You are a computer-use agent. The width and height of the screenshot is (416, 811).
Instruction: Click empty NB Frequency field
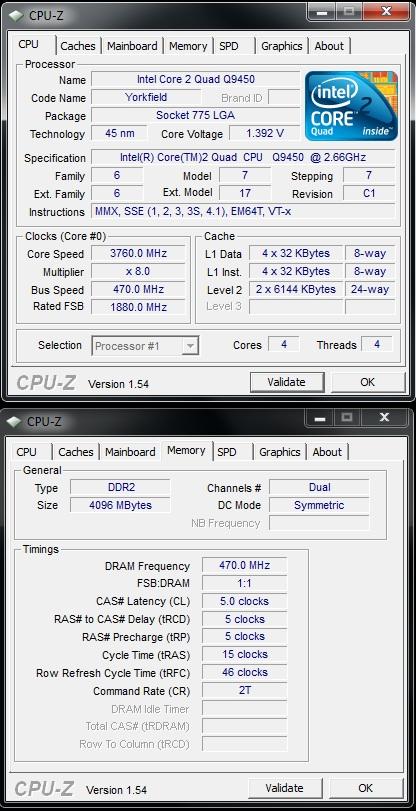coord(319,523)
